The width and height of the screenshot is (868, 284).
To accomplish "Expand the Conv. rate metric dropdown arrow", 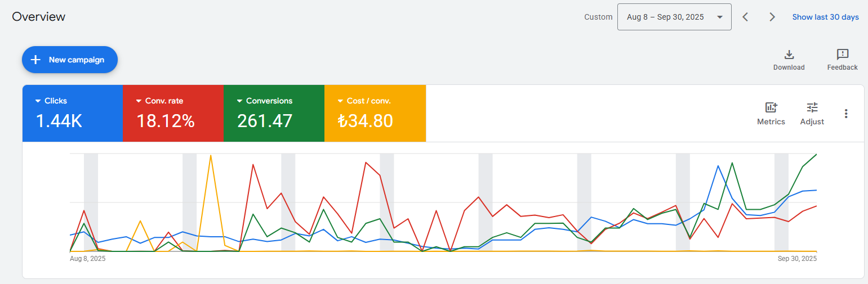I will [139, 101].
